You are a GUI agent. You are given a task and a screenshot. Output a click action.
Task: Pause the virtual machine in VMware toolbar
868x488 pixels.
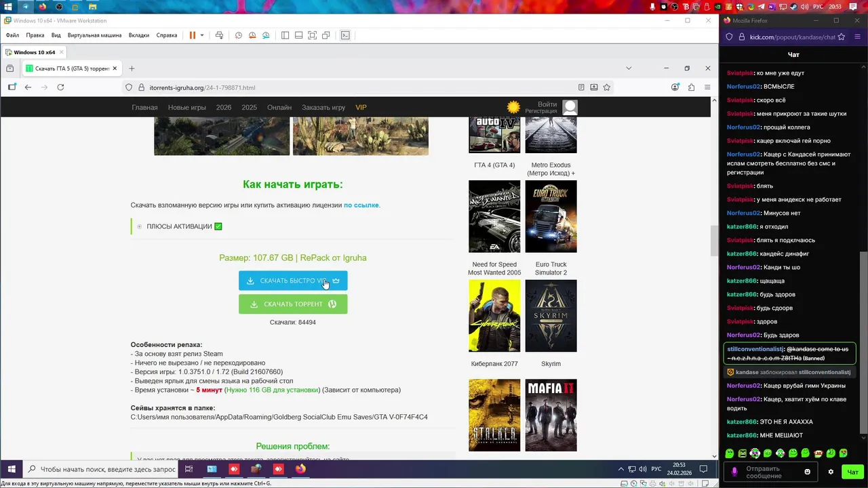[193, 35]
